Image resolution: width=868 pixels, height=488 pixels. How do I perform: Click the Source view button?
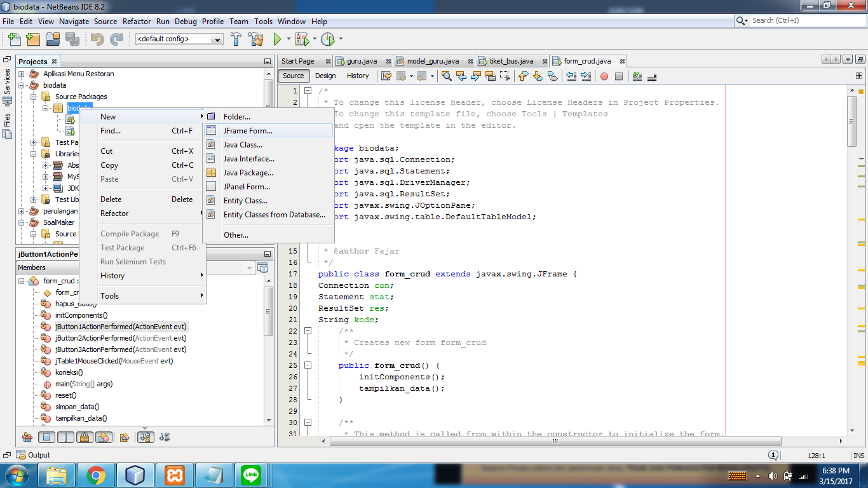pyautogui.click(x=294, y=76)
